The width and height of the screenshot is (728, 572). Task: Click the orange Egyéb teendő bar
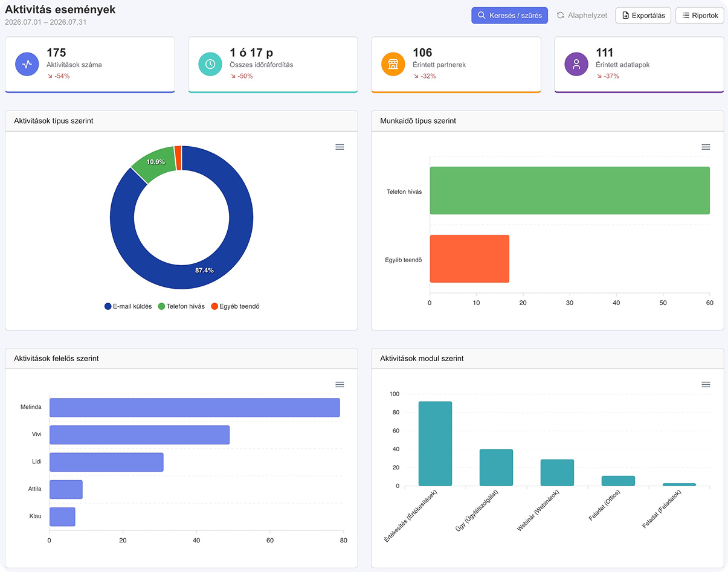click(469, 259)
